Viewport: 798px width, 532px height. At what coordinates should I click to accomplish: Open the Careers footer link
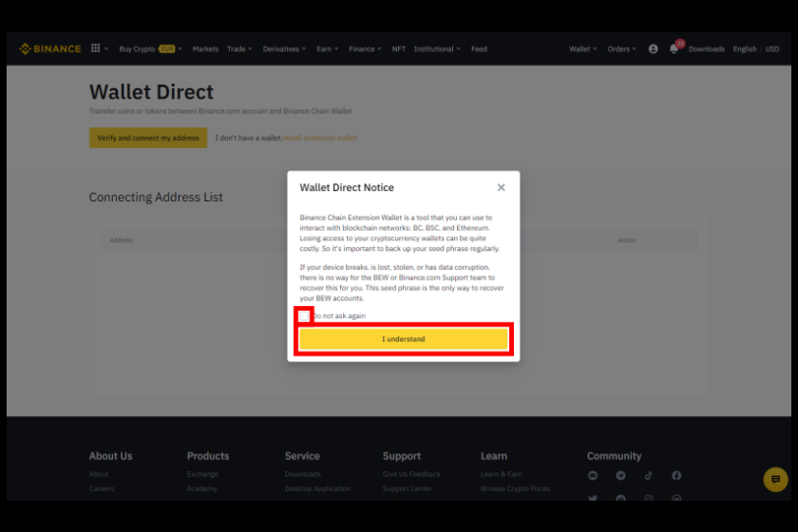point(102,488)
